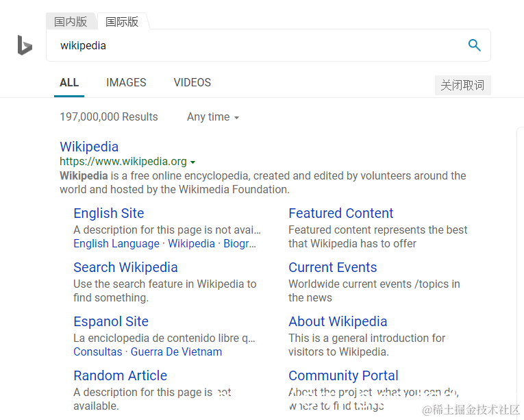524x420 pixels.
Task: Click the 关闭取词 button
Action: pyautogui.click(x=462, y=85)
